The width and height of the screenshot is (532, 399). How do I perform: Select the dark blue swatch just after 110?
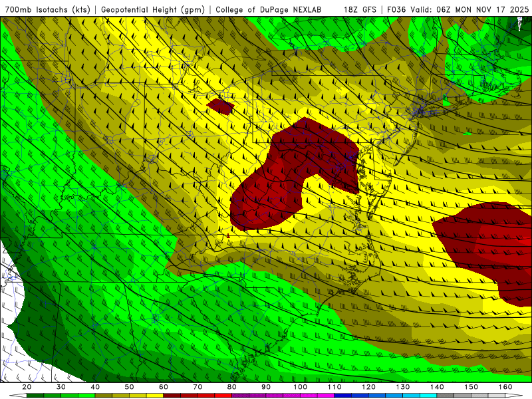(x=343, y=396)
